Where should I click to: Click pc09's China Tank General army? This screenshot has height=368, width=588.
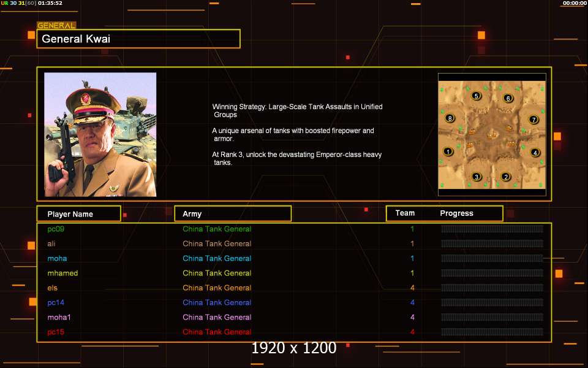tap(217, 229)
